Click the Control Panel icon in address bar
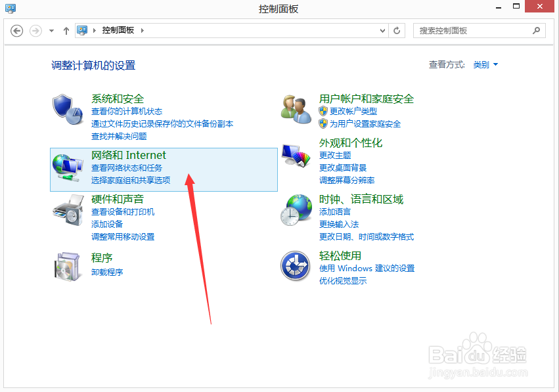Viewport: 559px width, 392px height. tap(81, 30)
